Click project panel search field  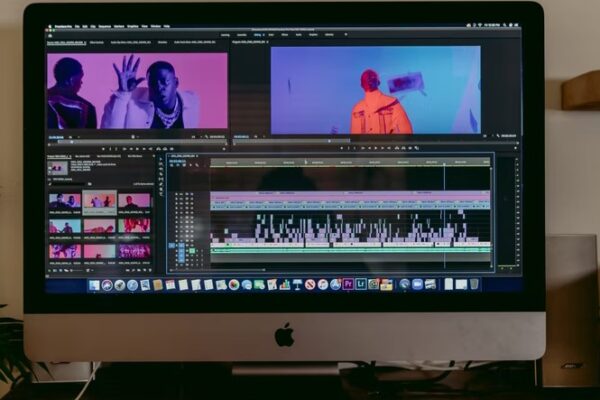(69, 184)
